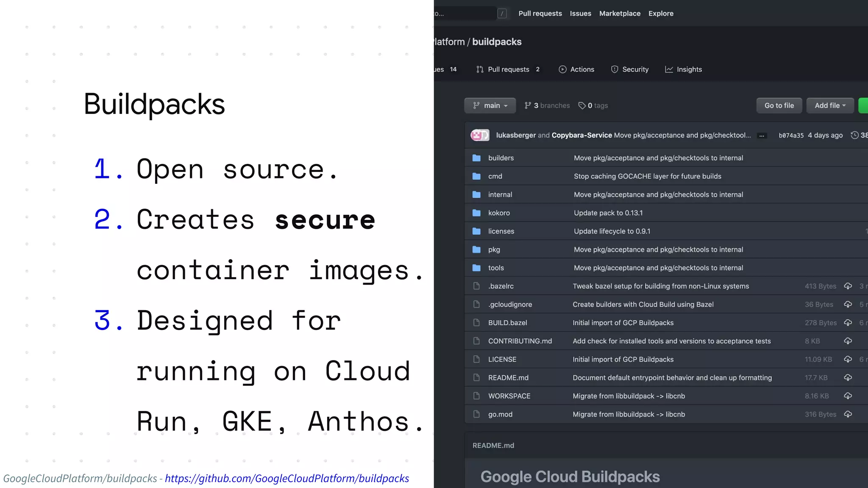Open the go.mod file name
The width and height of the screenshot is (868, 488).
tap(500, 414)
